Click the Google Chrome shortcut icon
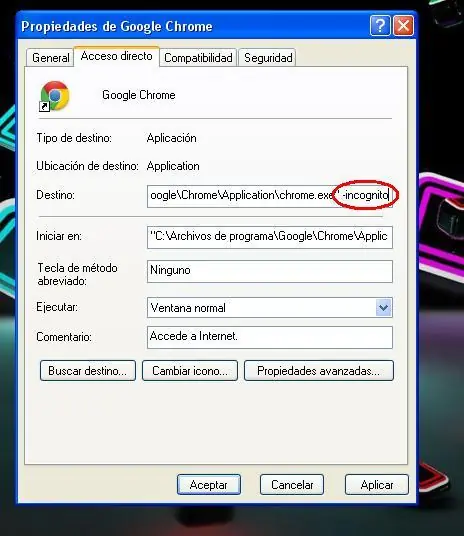This screenshot has height=536, width=464. [x=55, y=96]
